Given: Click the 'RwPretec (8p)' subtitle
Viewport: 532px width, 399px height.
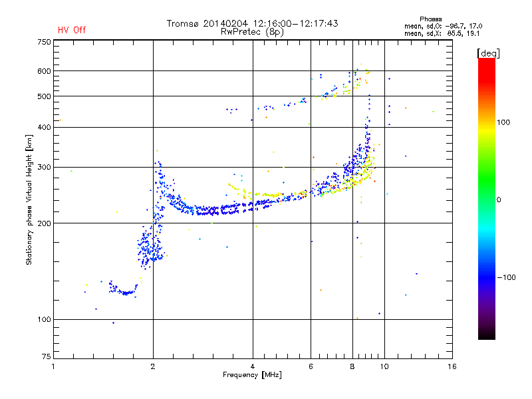Looking at the screenshot, I should [252, 32].
